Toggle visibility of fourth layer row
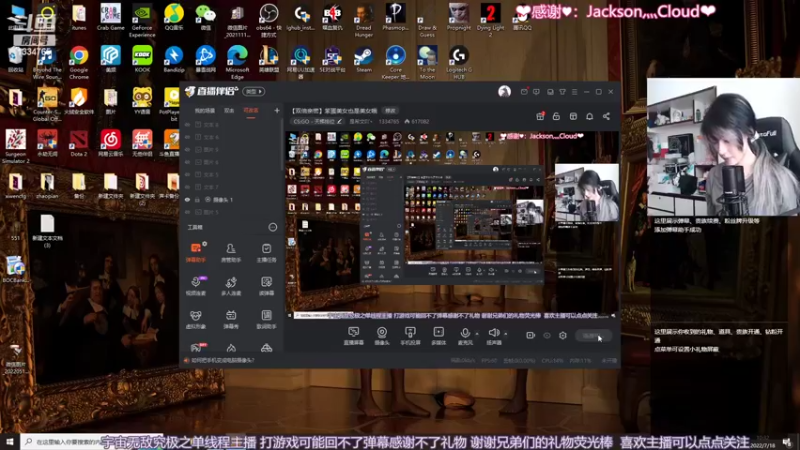Image resolution: width=800 pixels, height=450 pixels. click(x=187, y=162)
